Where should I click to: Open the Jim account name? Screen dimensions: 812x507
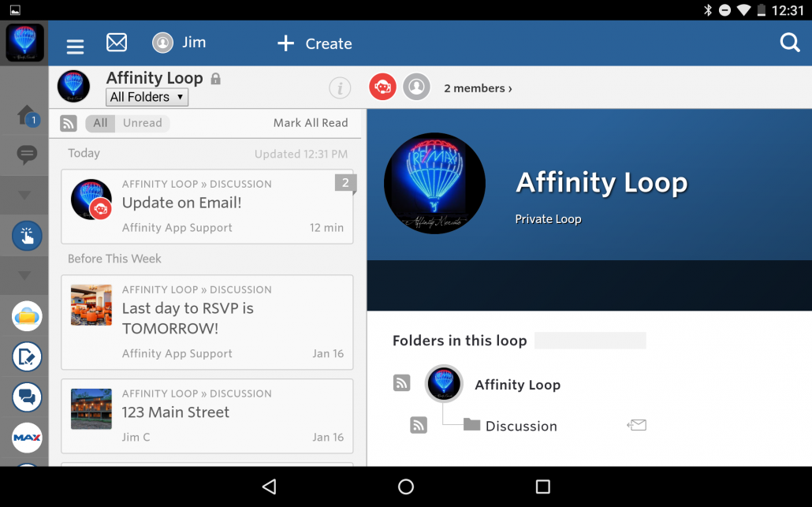tap(194, 42)
